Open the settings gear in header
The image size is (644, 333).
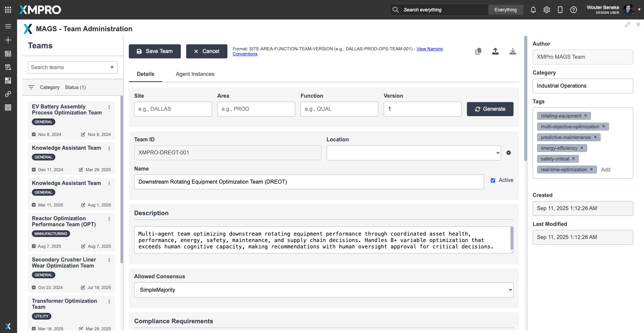pyautogui.click(x=547, y=10)
